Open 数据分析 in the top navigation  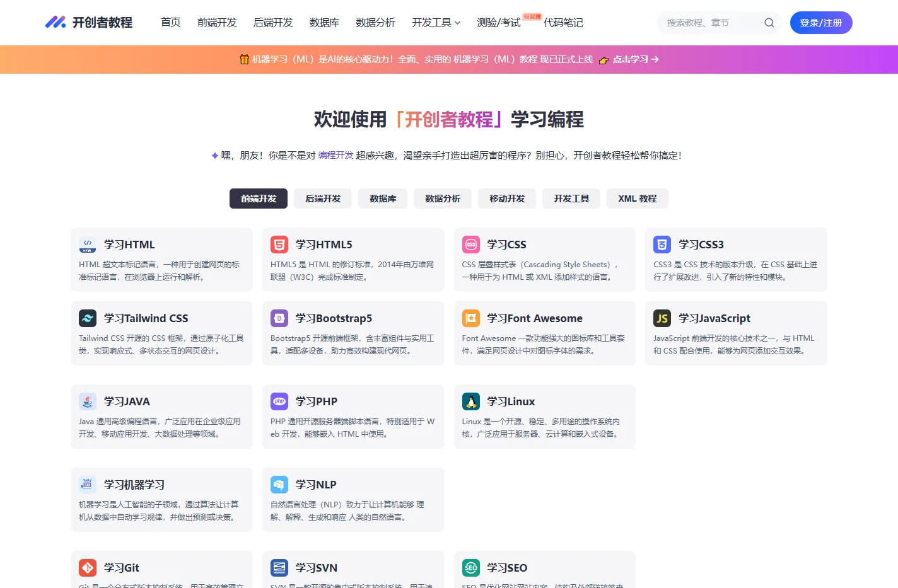pyautogui.click(x=375, y=23)
